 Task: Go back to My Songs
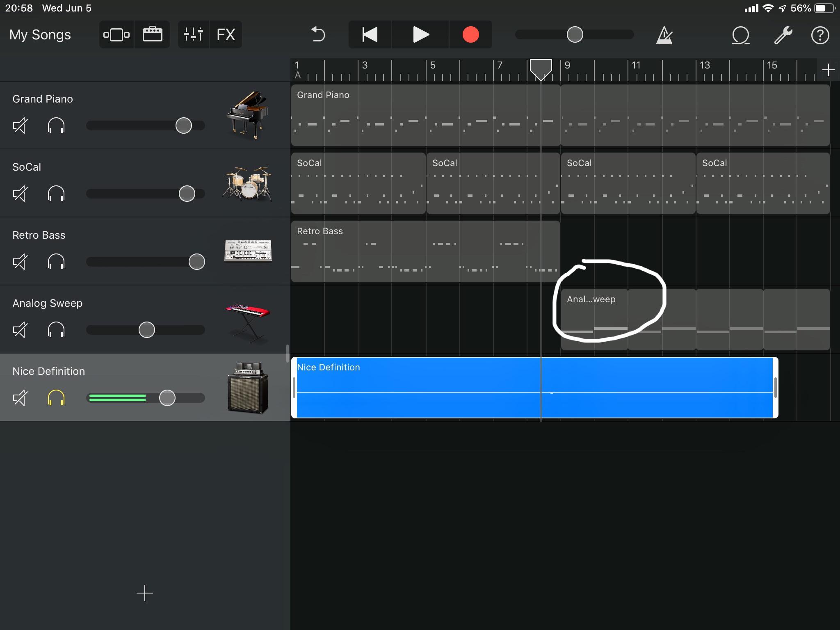[40, 34]
